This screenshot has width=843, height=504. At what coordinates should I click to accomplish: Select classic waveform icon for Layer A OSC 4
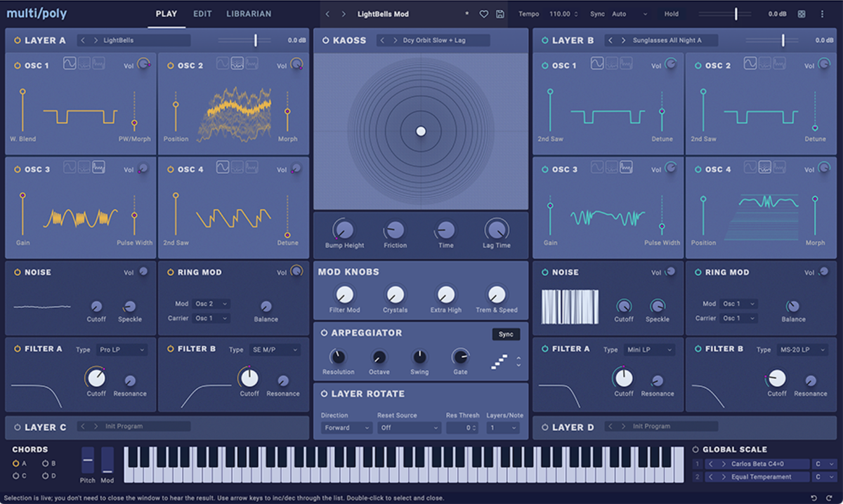click(x=223, y=168)
